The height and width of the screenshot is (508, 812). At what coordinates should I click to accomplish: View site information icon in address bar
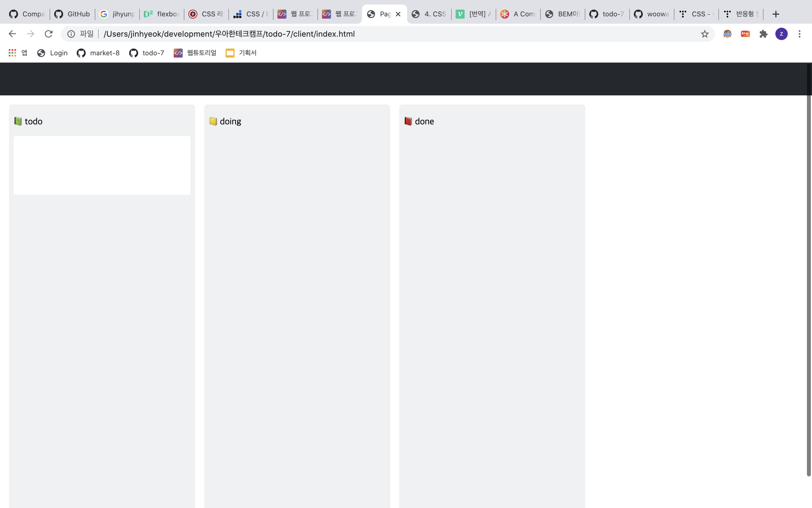71,34
